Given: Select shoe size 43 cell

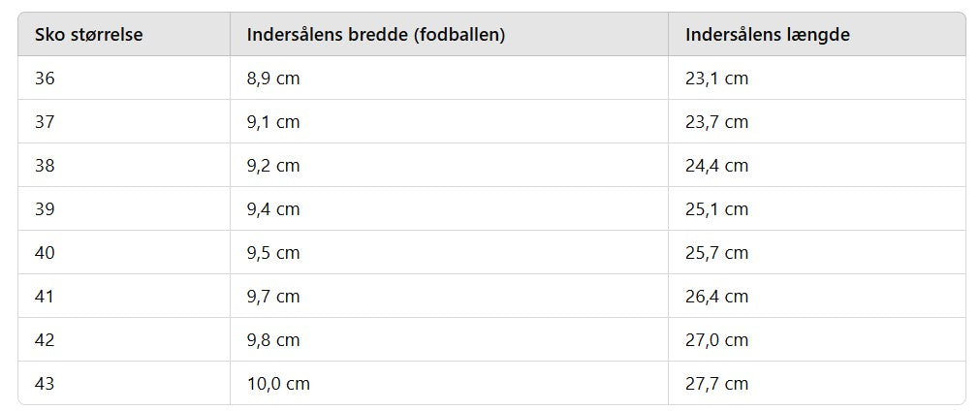Looking at the screenshot, I should (x=46, y=384).
